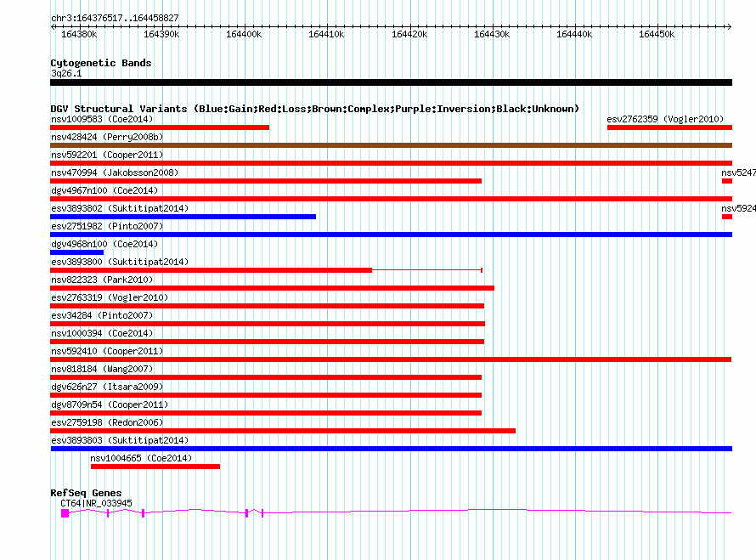Click the nsv1004665 (Coe2014) label
Screen dimensions: 756x560
coord(141,458)
